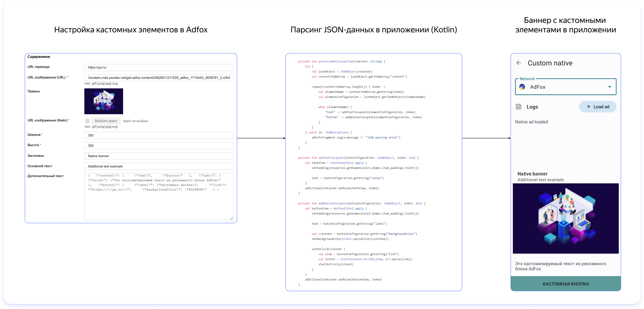Click the Logs document icon
This screenshot has width=644, height=309.
coord(519,107)
